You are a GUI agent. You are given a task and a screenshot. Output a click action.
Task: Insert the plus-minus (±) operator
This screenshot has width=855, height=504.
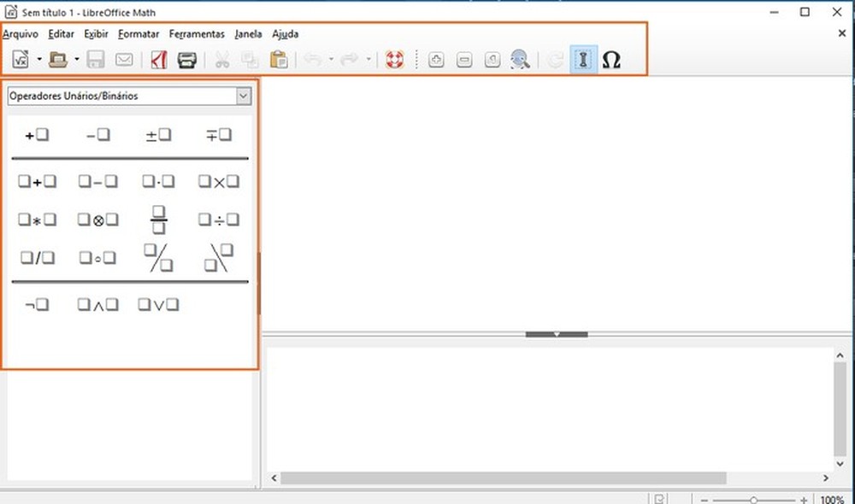(x=157, y=134)
